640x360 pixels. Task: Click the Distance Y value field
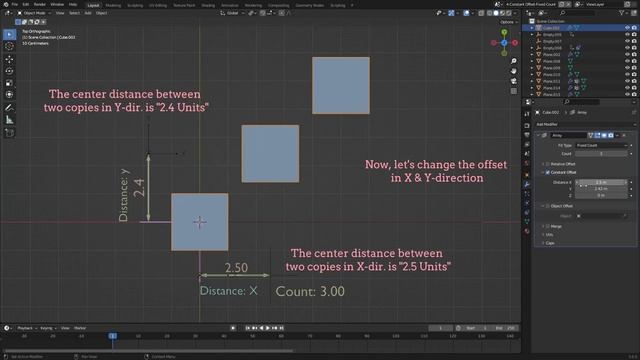pyautogui.click(x=601, y=189)
